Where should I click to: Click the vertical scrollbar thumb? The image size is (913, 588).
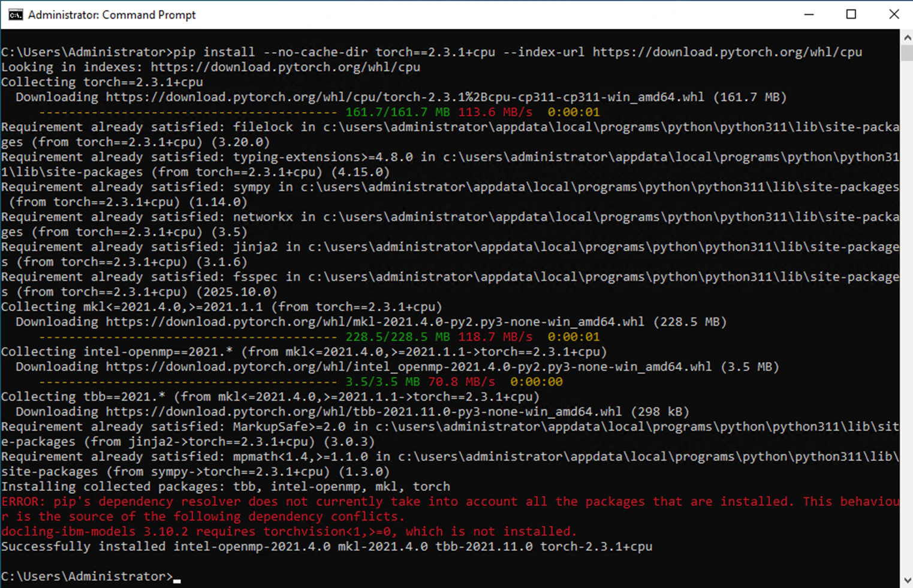point(906,53)
